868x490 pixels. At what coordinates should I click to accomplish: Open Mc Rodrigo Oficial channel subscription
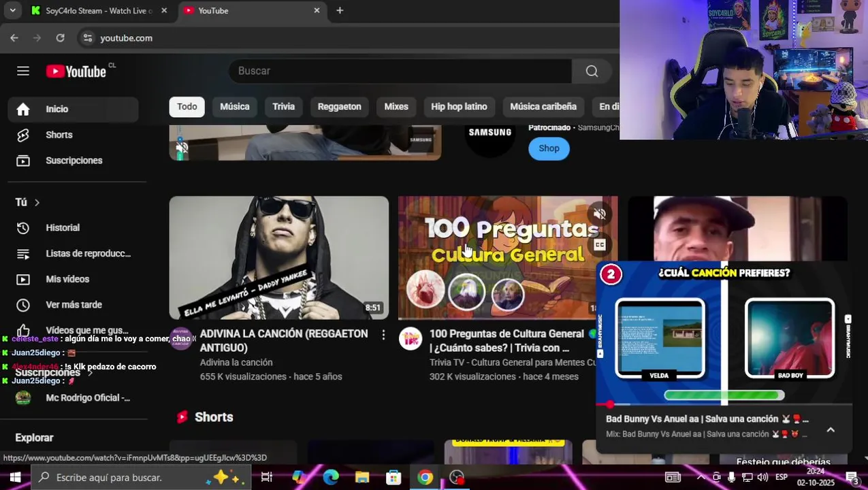pos(74,397)
